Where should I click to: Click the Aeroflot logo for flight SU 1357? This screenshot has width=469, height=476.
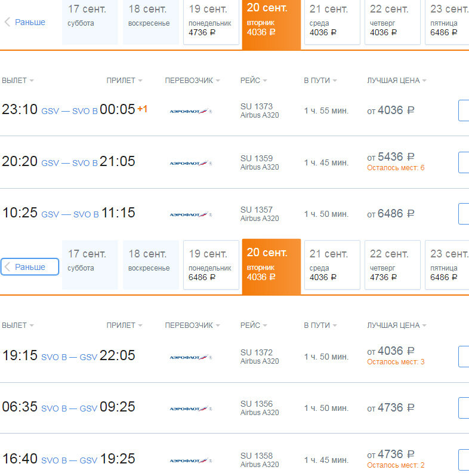pyautogui.click(x=190, y=214)
